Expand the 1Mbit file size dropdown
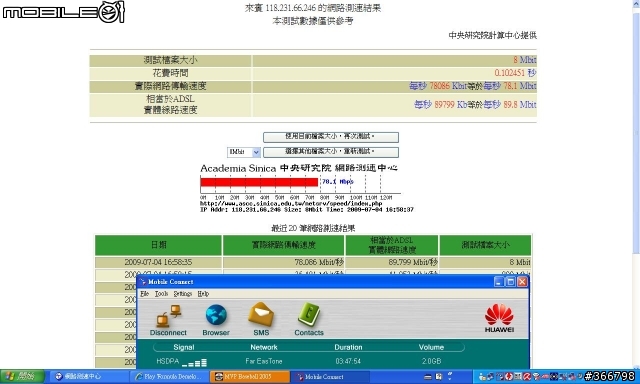 [256, 152]
